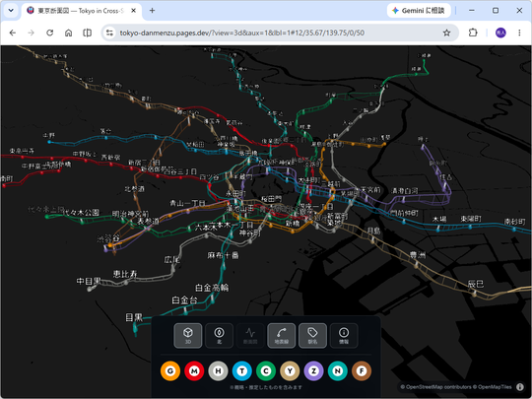Toggle the gold Y Yurakucho line
Screen dimensions: 532x399
click(290, 370)
